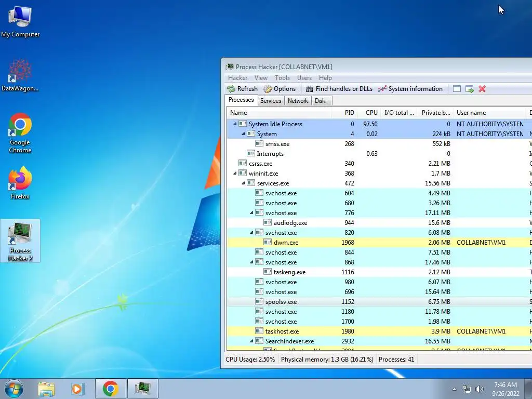532x399 pixels.
Task: Open Windows Media Player from taskbar
Action: [77, 389]
